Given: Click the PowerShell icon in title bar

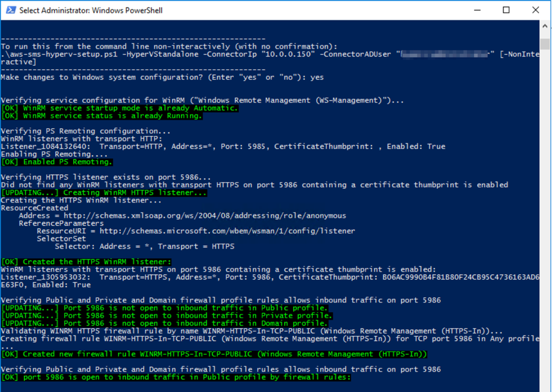Looking at the screenshot, I should click(x=11, y=10).
